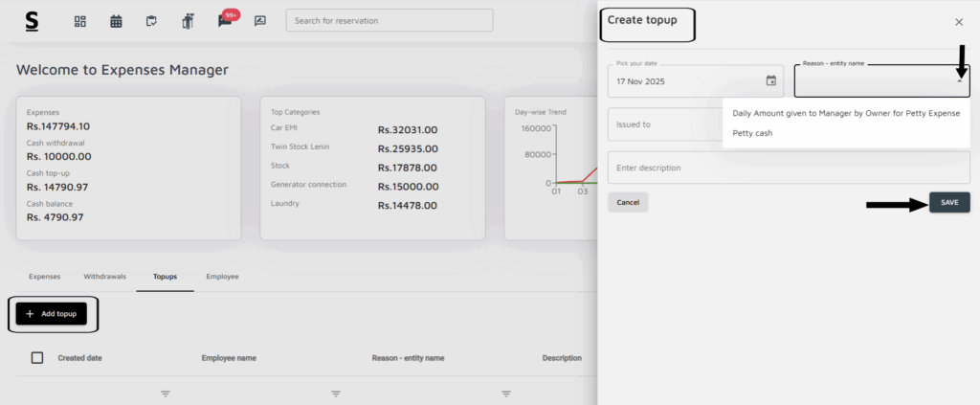Close the Create topup panel
Viewport: 980px width, 405px height.
click(959, 21)
